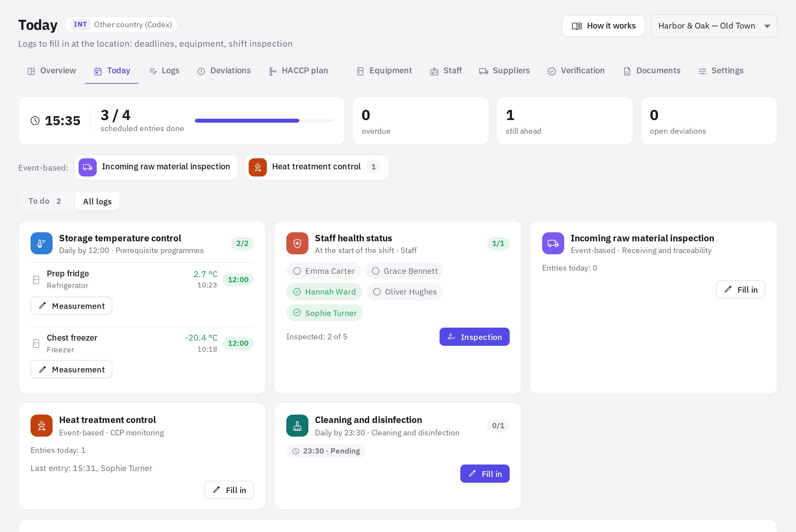The image size is (796, 532).
Task: Click the book icon in How it works
Action: tap(577, 26)
